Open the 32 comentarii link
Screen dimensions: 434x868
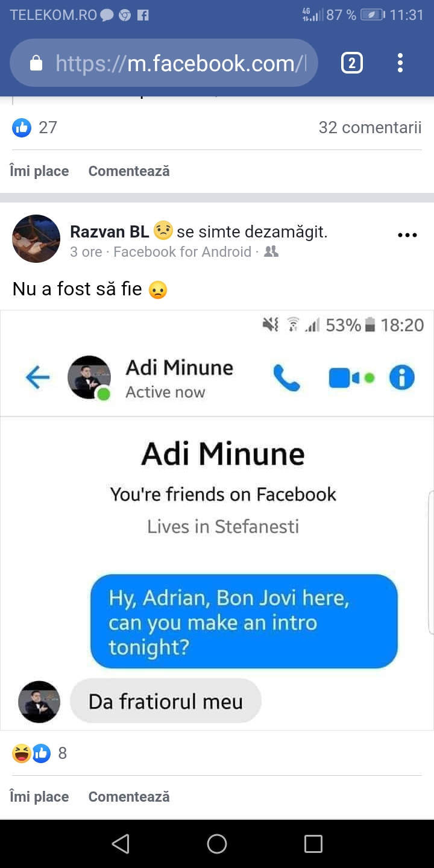(x=370, y=127)
